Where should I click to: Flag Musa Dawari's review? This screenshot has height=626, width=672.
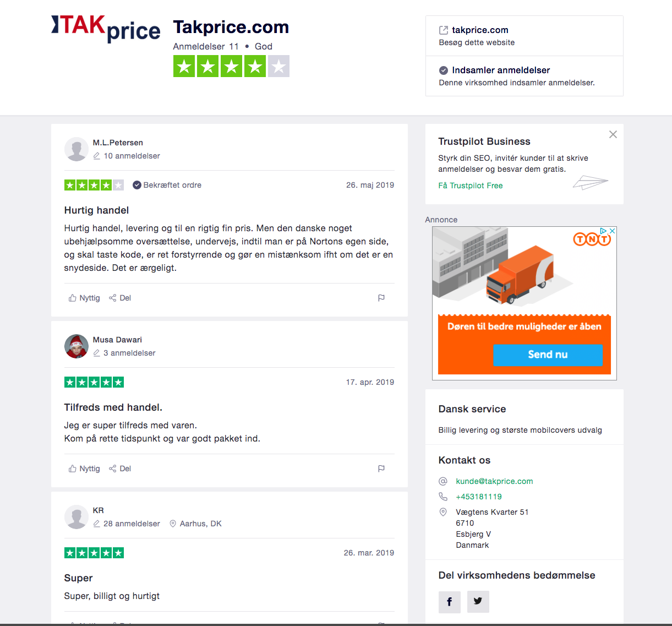(381, 469)
